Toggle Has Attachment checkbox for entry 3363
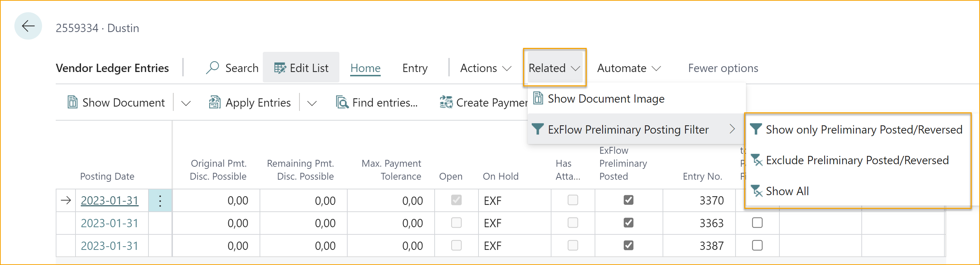Screen dimensions: 980x265 coord(573,223)
